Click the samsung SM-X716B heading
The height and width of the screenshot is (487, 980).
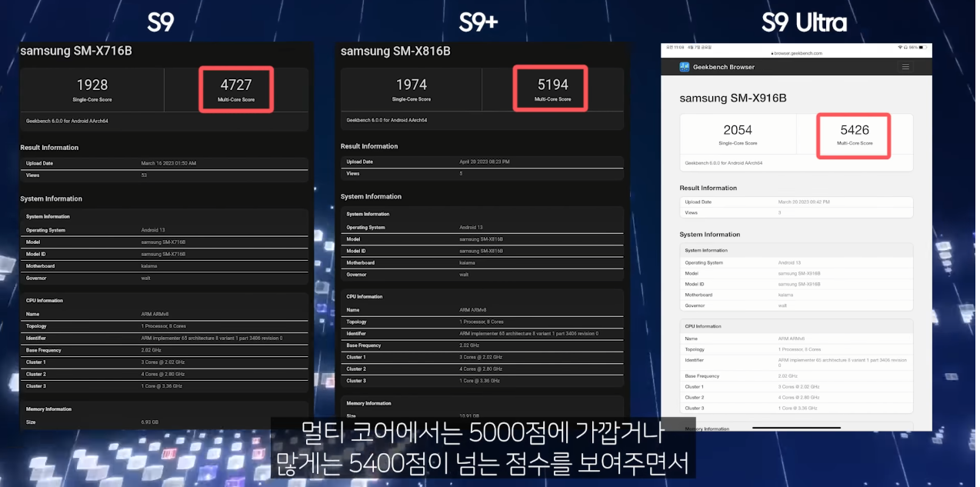click(76, 51)
